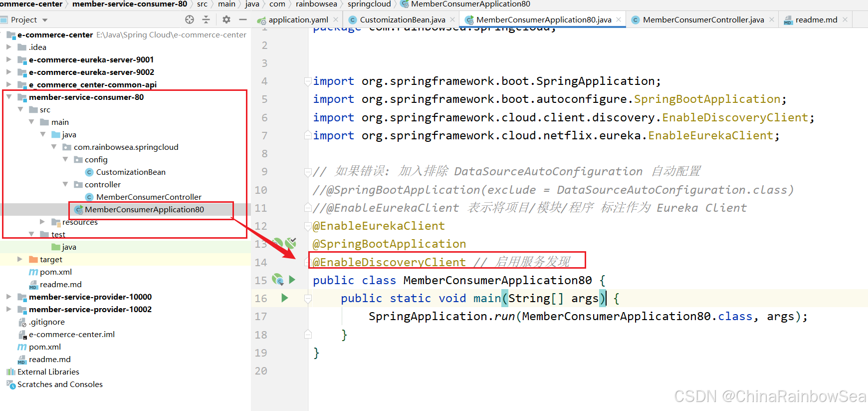This screenshot has width=868, height=411.
Task: Select External Libraries node
Action: pyautogui.click(x=48, y=372)
